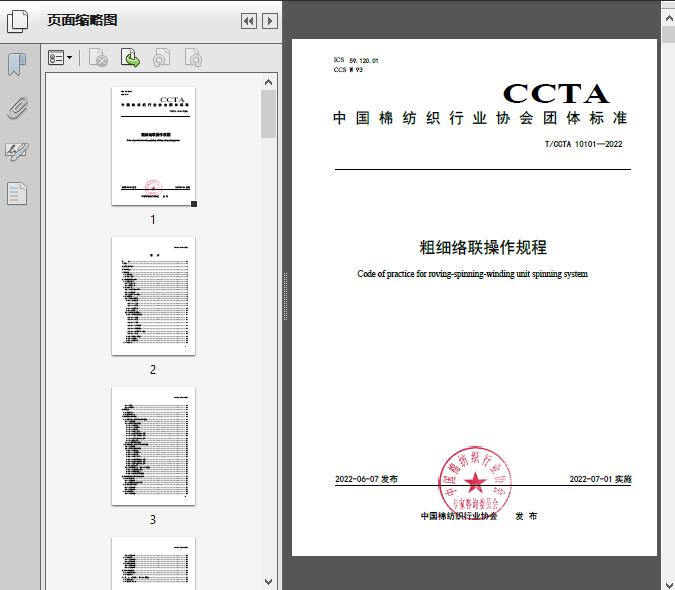Click the 2022-07-01 实施 date
The width and height of the screenshot is (675, 590).
click(x=601, y=479)
